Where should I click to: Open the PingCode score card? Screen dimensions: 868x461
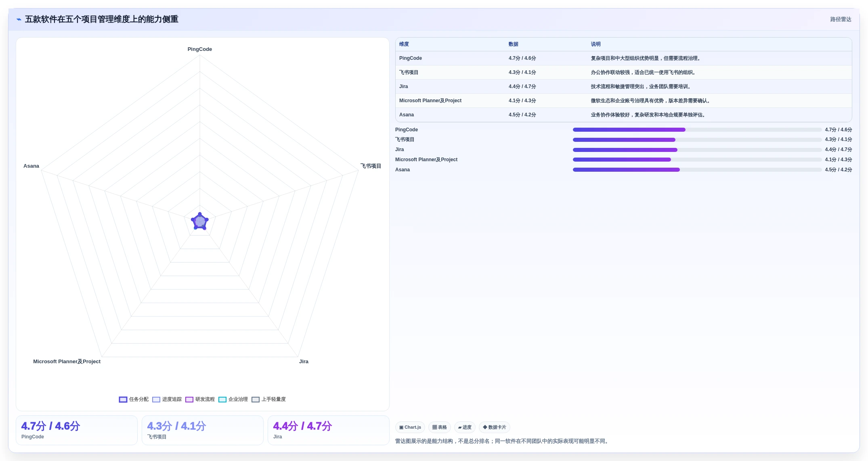(x=77, y=430)
